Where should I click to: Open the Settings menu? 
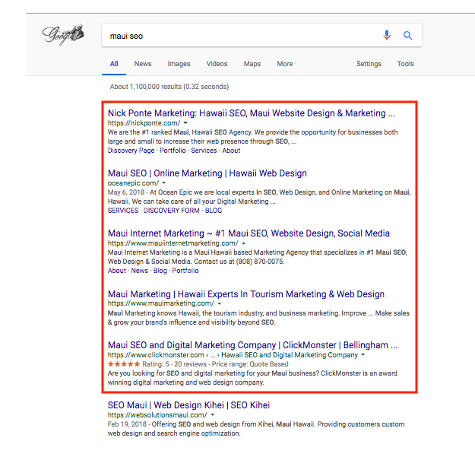click(x=369, y=64)
